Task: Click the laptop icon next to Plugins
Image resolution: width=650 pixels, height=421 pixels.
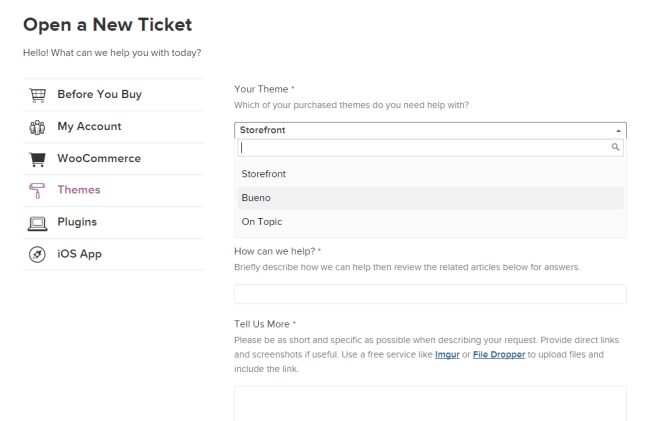Action: pos(37,223)
